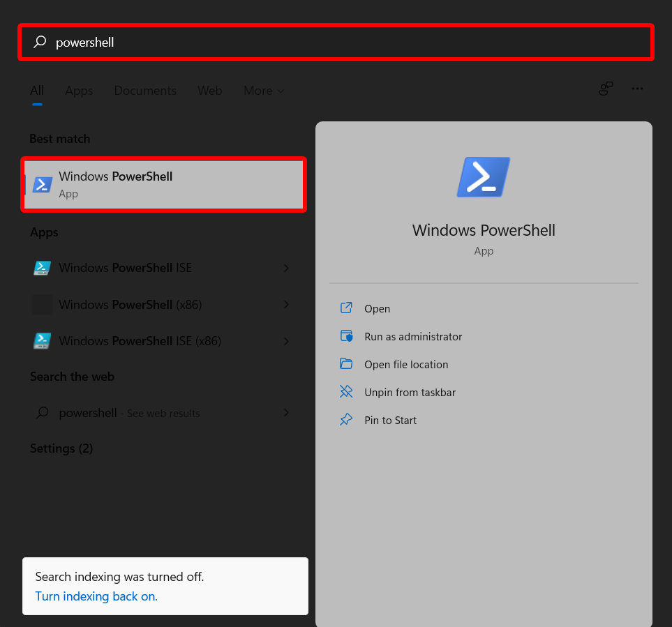The image size is (672, 627).
Task: Choose Open file location
Action: [x=406, y=365]
